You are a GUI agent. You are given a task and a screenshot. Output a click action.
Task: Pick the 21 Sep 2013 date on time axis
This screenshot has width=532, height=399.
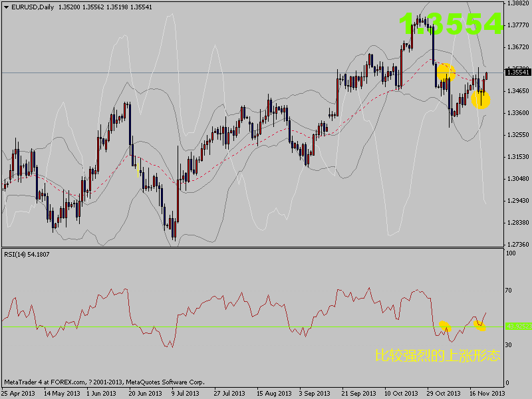pyautogui.click(x=358, y=394)
